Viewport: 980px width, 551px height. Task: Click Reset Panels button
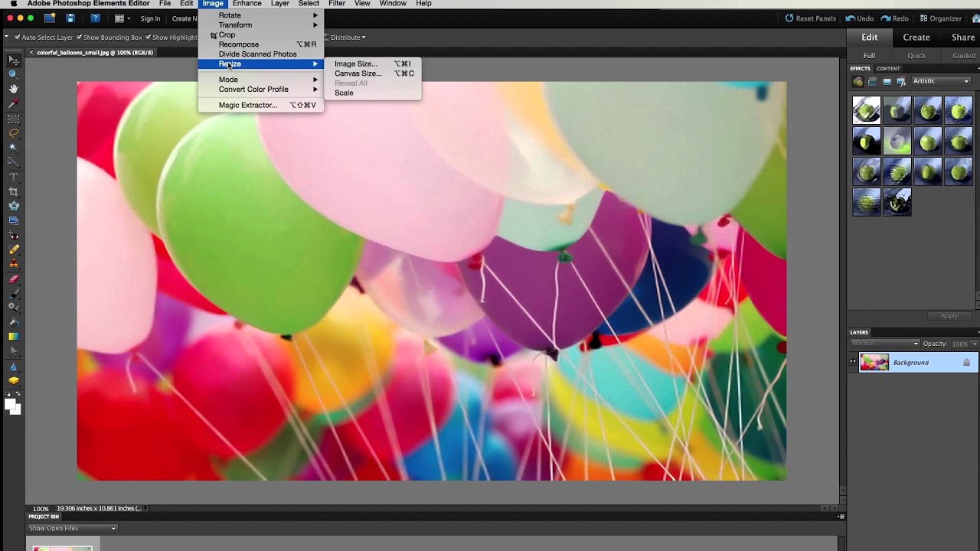pyautogui.click(x=811, y=18)
